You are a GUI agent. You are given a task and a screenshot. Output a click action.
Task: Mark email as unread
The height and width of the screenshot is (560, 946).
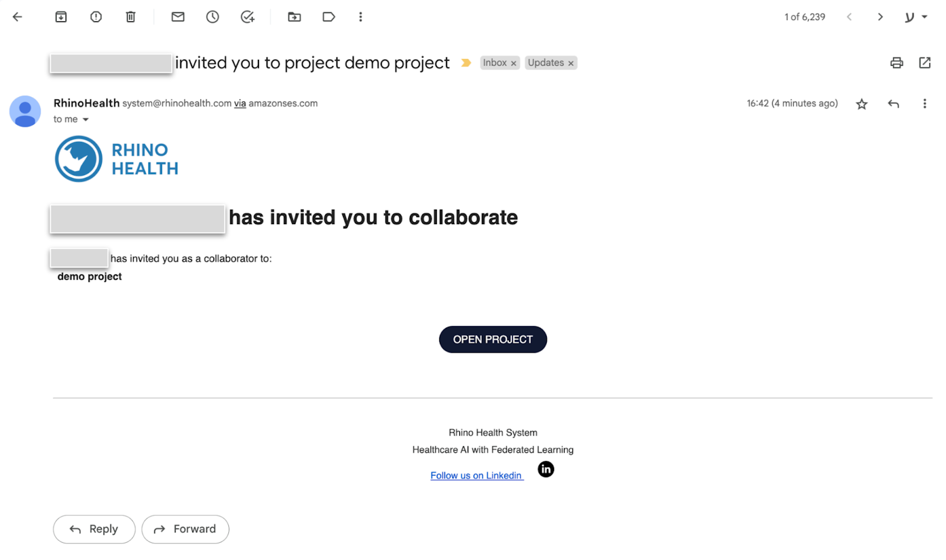[x=178, y=17]
